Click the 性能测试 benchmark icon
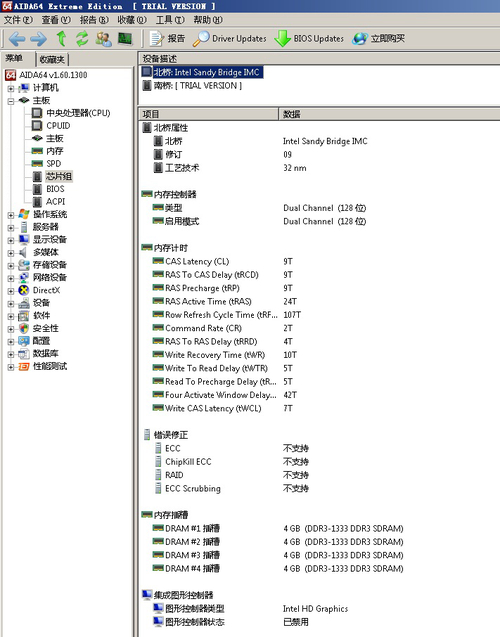 [x=24, y=366]
